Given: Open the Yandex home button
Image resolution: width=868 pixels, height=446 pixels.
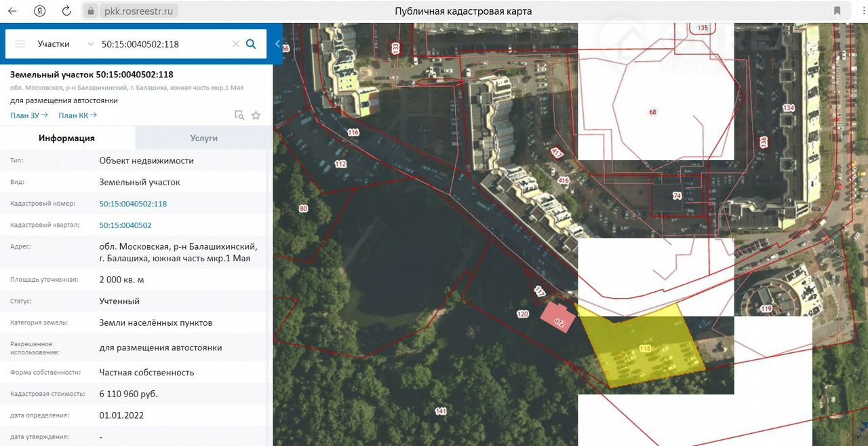Looking at the screenshot, I should coord(40,11).
